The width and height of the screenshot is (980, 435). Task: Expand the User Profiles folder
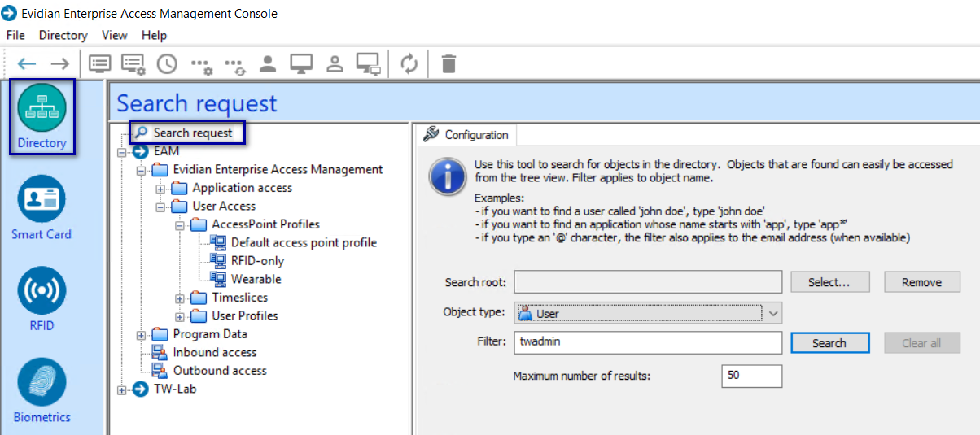pyautogui.click(x=180, y=315)
